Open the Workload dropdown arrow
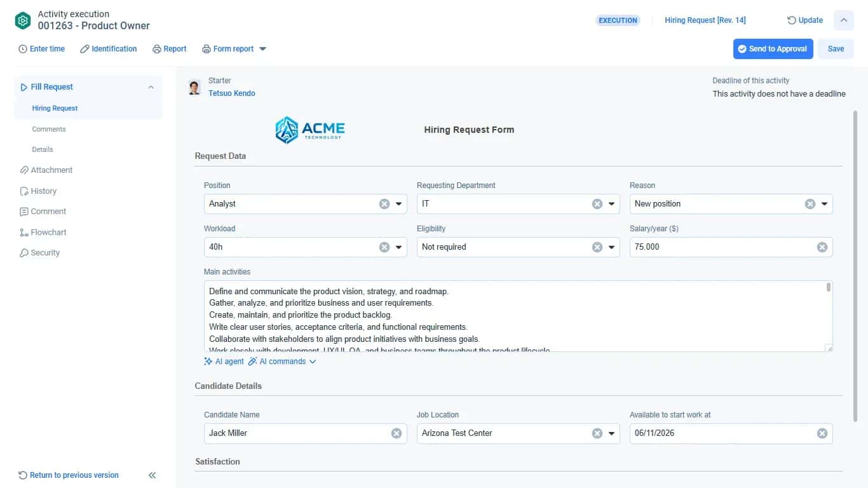This screenshot has height=488, width=868. coord(399,247)
